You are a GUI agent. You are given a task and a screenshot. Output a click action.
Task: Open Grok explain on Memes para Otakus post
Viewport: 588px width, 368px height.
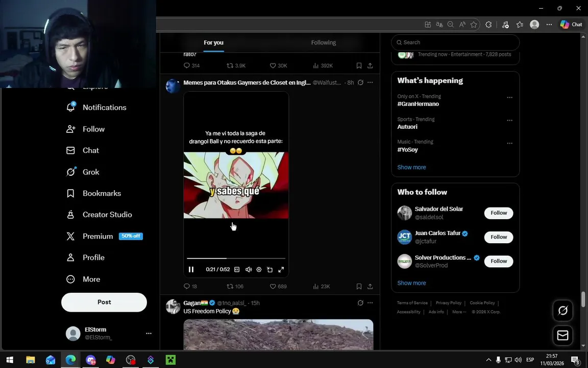click(x=360, y=83)
